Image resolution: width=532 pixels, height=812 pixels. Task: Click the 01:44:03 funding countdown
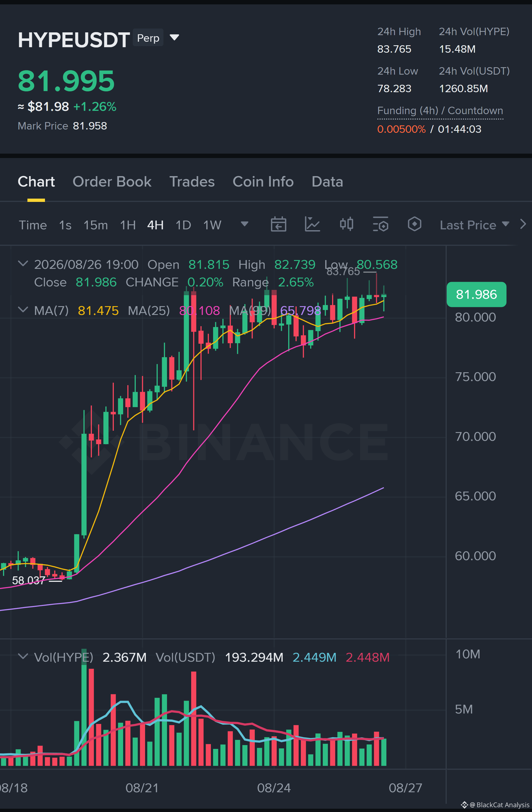pos(459,129)
